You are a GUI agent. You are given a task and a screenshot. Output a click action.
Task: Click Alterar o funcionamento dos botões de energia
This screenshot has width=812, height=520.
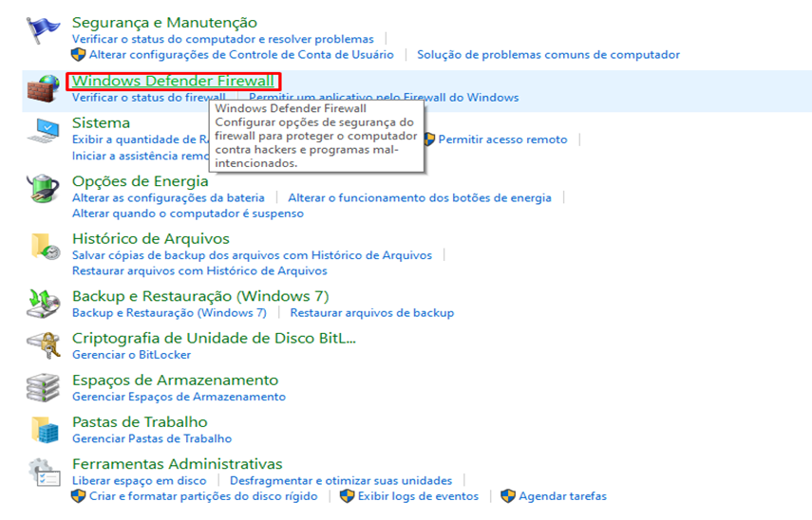(420, 197)
